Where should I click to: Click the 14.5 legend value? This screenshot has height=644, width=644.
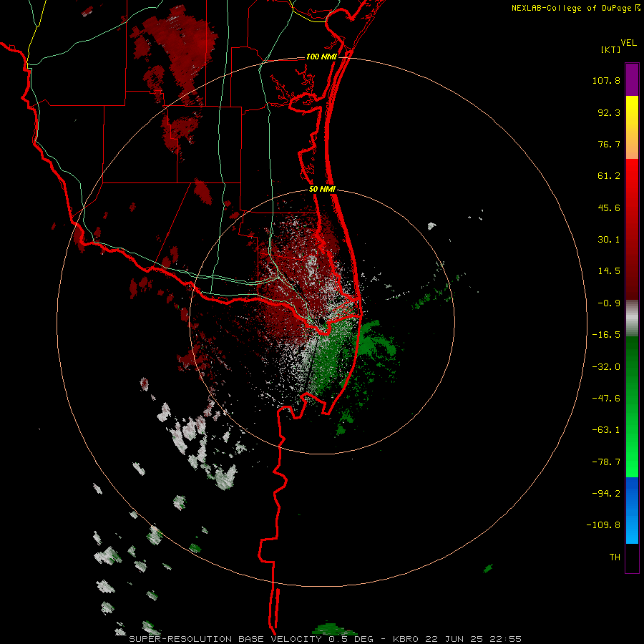tap(609, 271)
